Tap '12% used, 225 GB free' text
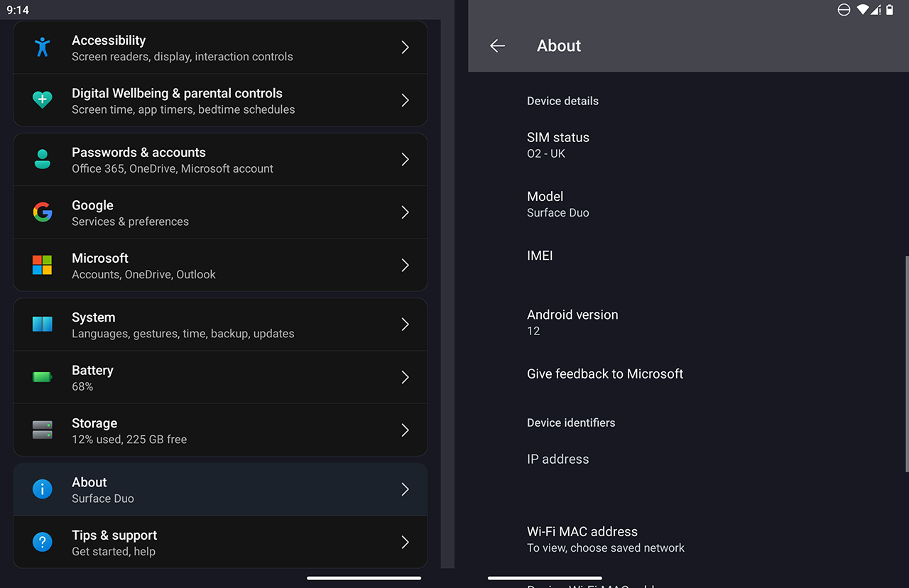 [x=129, y=440]
